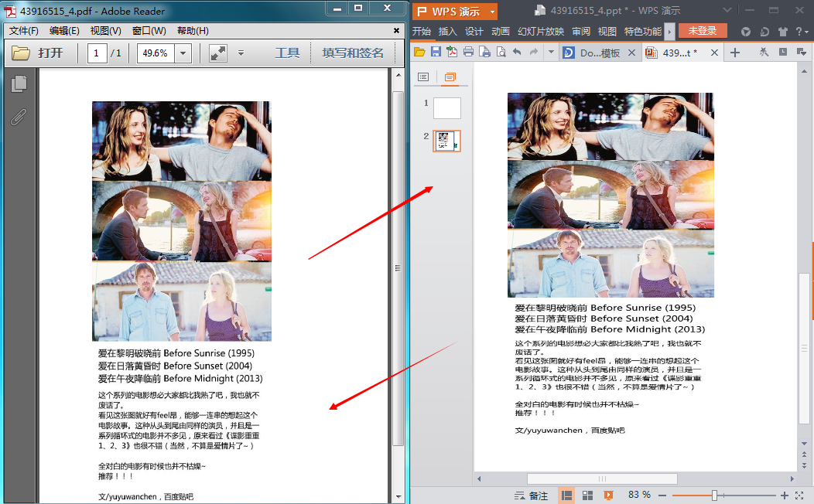The width and height of the screenshot is (814, 504).
Task: Switch to normal view in WPS status bar
Action: (567, 495)
